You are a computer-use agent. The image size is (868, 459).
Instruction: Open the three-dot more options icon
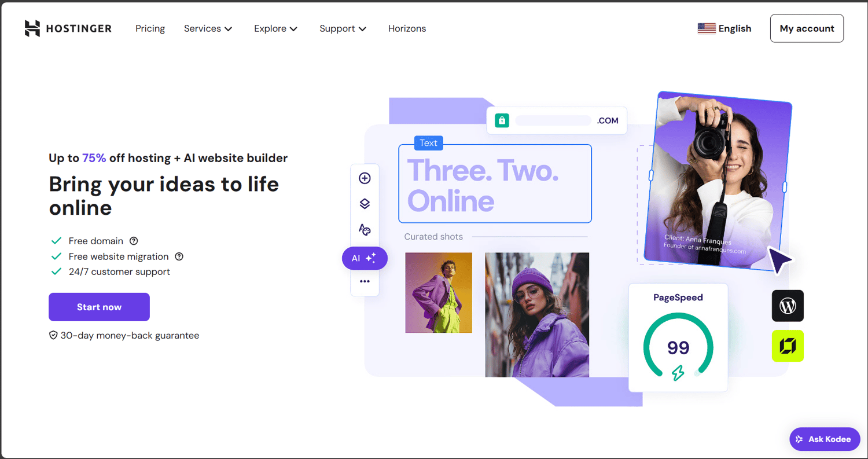tap(365, 281)
